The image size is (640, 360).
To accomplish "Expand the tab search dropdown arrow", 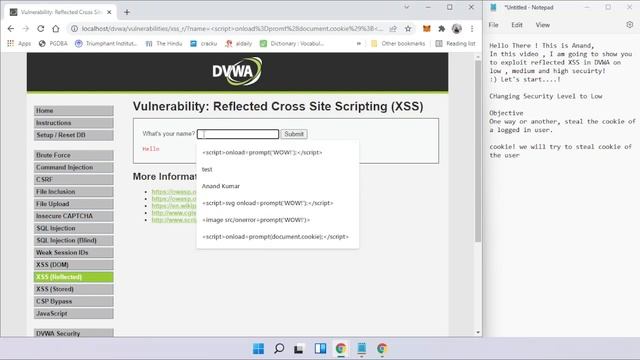I will [407, 7].
